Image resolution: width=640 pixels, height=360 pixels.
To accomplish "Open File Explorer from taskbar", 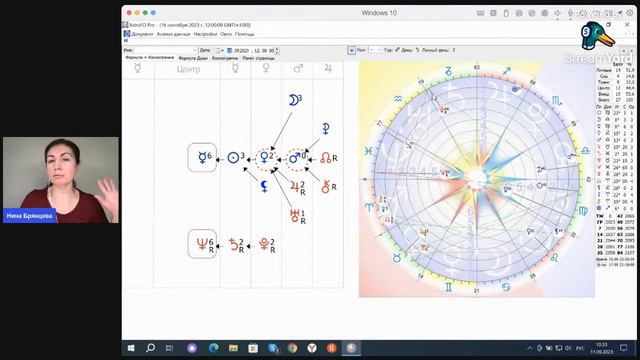I will point(233,348).
